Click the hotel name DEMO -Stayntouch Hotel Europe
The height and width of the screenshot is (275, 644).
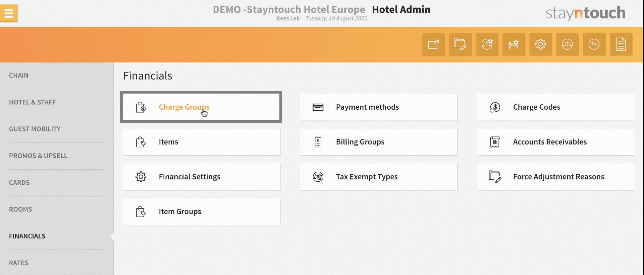289,9
